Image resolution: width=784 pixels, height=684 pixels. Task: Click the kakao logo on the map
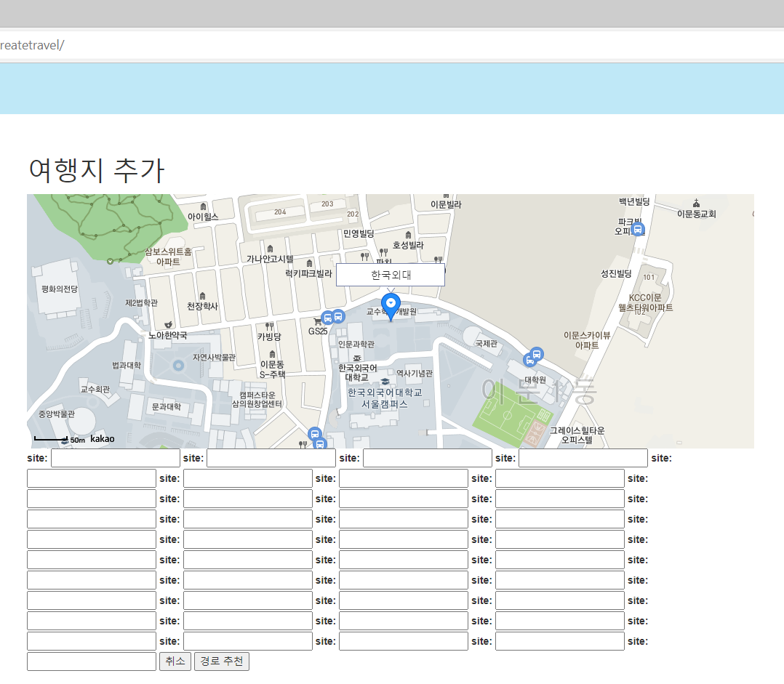click(102, 439)
